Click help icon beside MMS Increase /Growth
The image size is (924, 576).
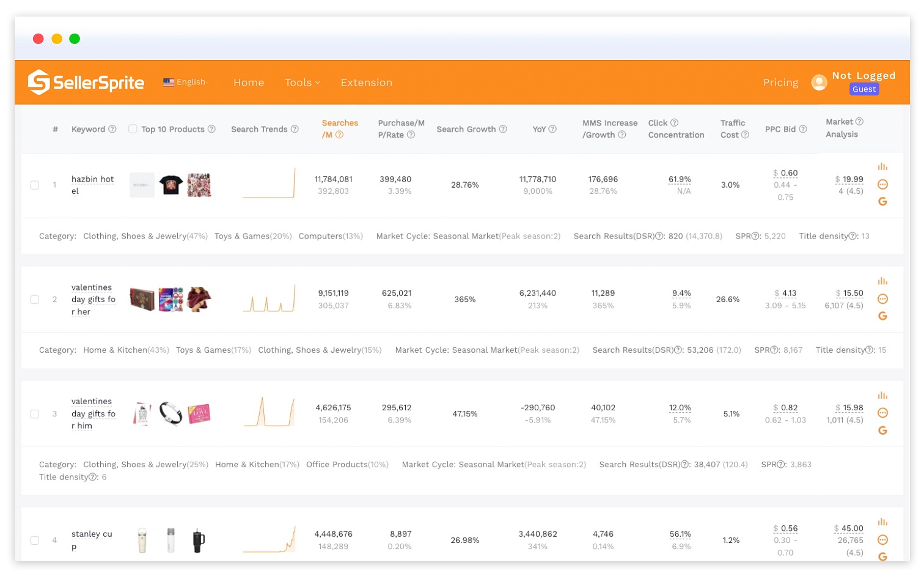pos(621,135)
